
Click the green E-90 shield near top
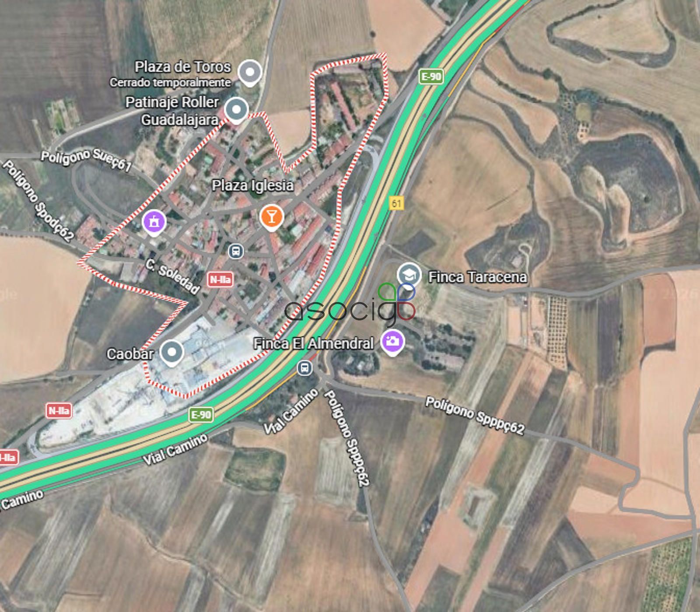[431, 76]
